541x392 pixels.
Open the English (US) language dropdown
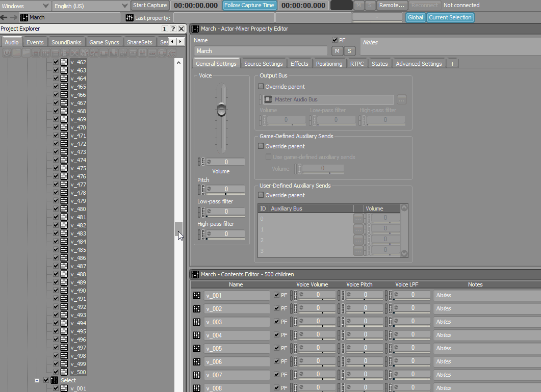[91, 6]
